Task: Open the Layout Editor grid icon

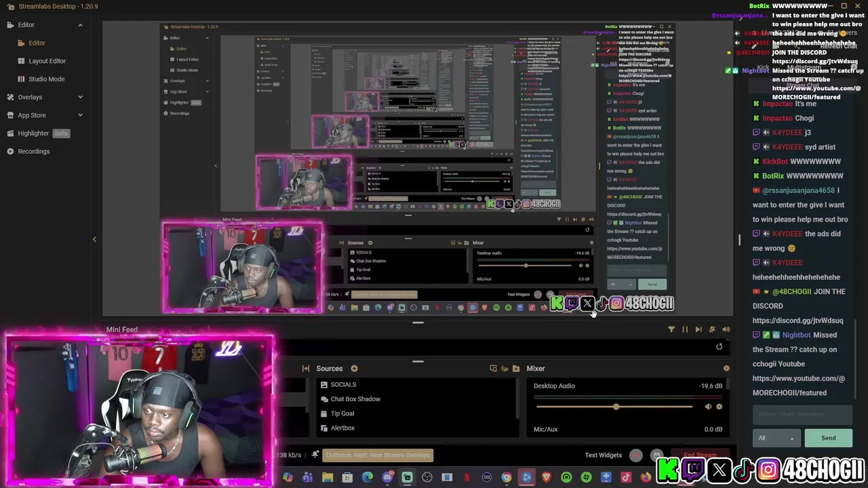Action: point(22,61)
